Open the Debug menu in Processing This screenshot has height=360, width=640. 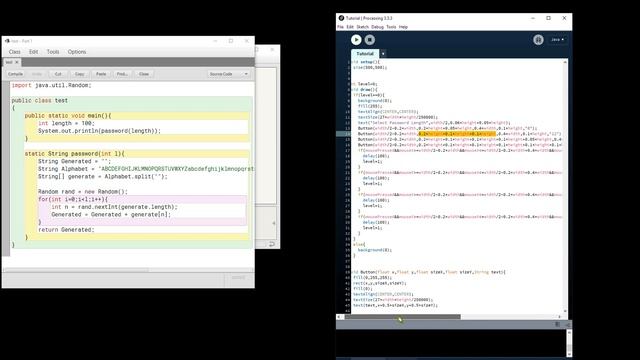(x=378, y=27)
